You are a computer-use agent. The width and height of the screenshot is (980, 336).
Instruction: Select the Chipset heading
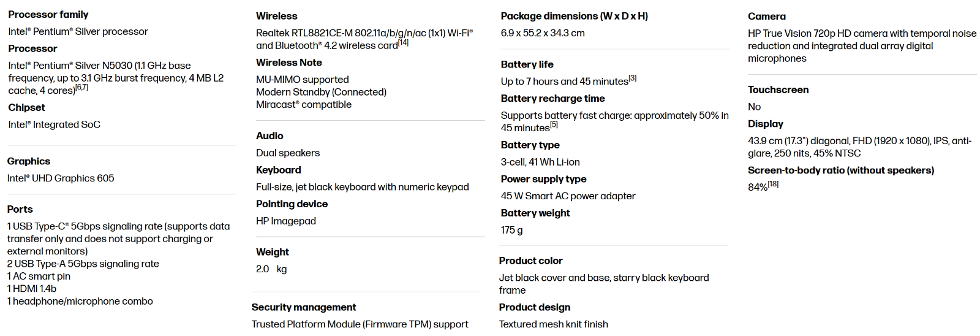[27, 107]
